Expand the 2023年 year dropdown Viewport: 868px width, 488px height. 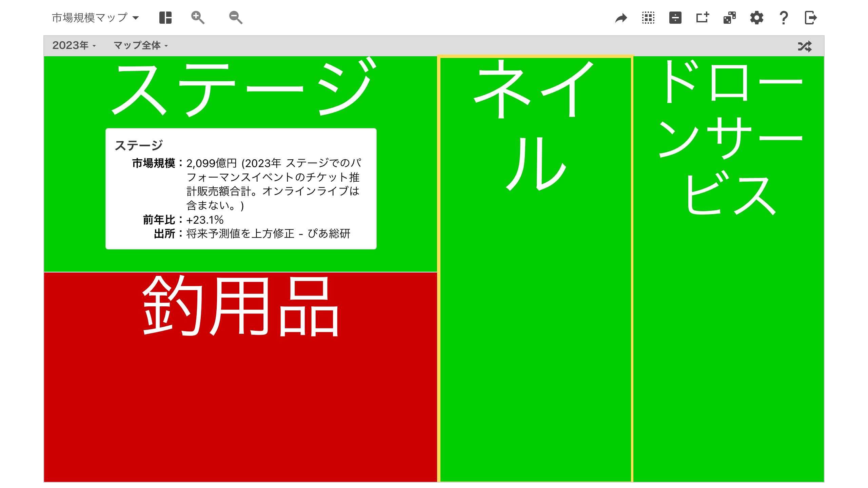[74, 45]
